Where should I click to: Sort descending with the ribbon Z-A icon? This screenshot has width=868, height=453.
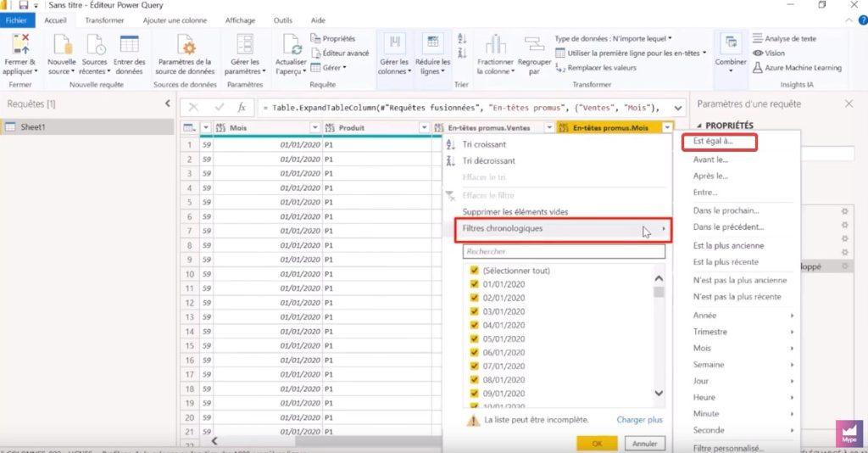tap(462, 53)
